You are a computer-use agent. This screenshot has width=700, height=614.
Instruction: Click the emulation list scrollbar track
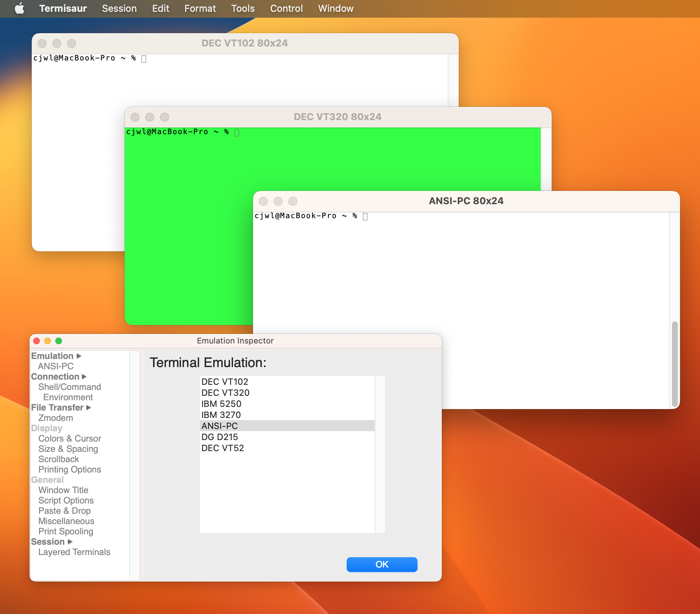380,454
